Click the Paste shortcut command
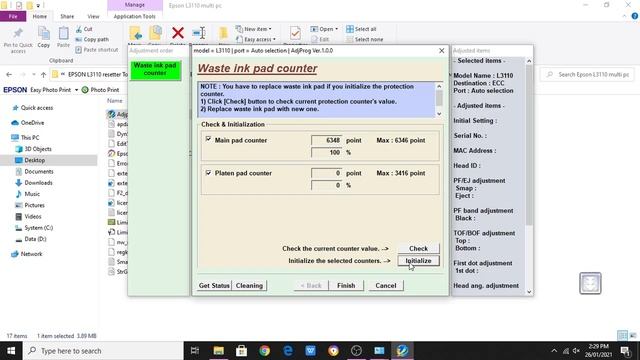 pos(97,50)
